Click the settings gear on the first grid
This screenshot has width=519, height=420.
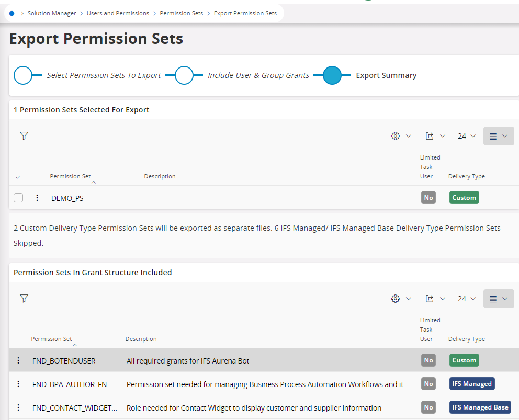[396, 135]
